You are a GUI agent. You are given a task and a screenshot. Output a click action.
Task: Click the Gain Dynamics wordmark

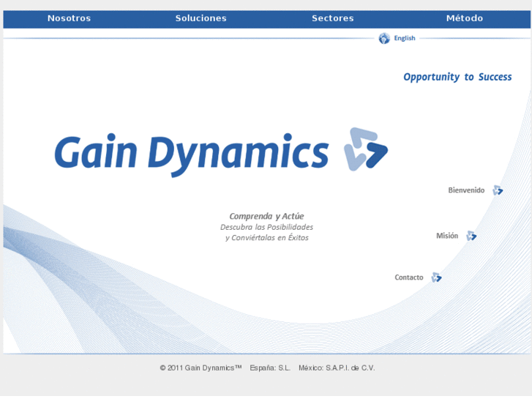pyautogui.click(x=192, y=154)
